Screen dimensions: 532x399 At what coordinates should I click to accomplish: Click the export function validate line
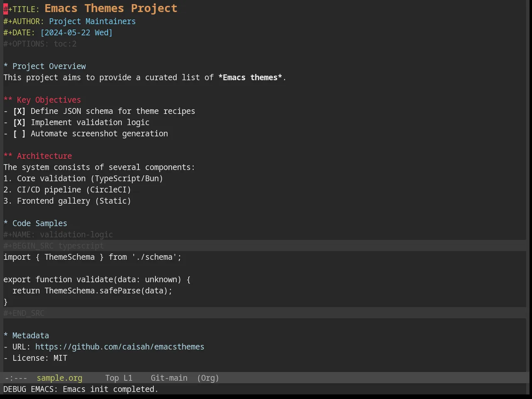point(97,280)
